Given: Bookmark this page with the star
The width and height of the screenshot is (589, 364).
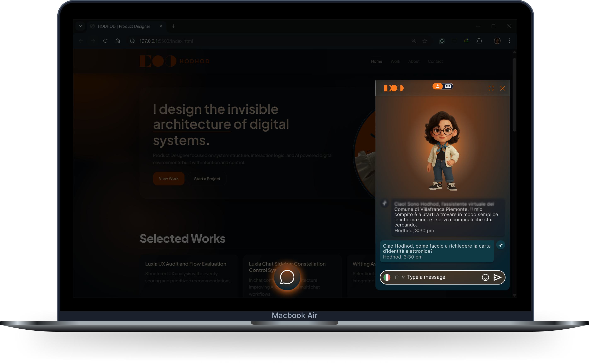Looking at the screenshot, I should (425, 41).
